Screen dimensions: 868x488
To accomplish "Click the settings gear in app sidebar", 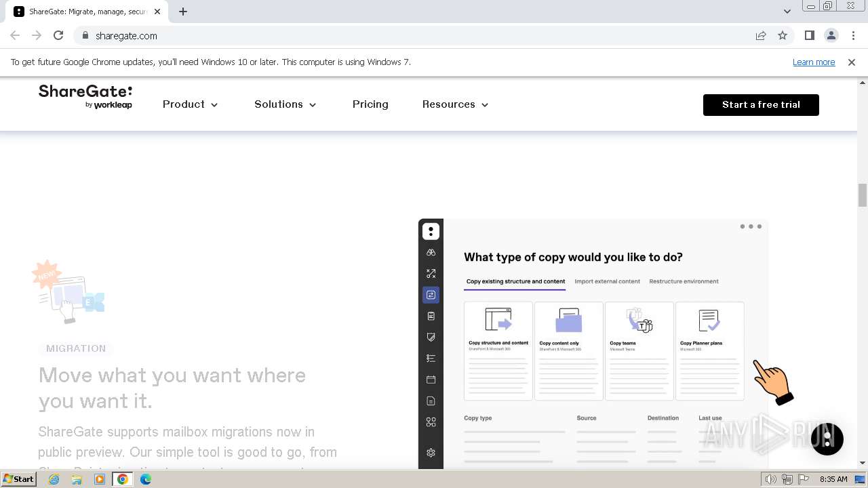I will pyautogui.click(x=431, y=453).
